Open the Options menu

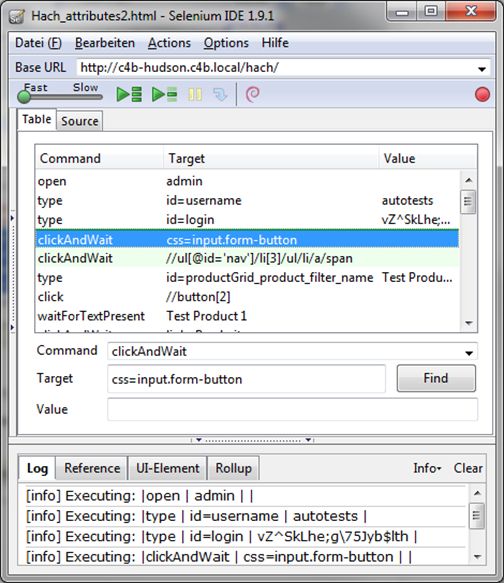(x=226, y=43)
